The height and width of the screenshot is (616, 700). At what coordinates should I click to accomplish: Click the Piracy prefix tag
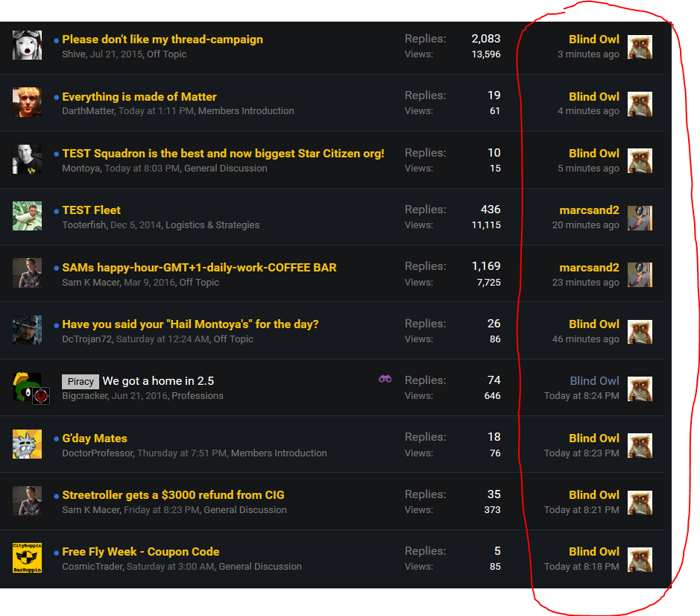[x=81, y=382]
